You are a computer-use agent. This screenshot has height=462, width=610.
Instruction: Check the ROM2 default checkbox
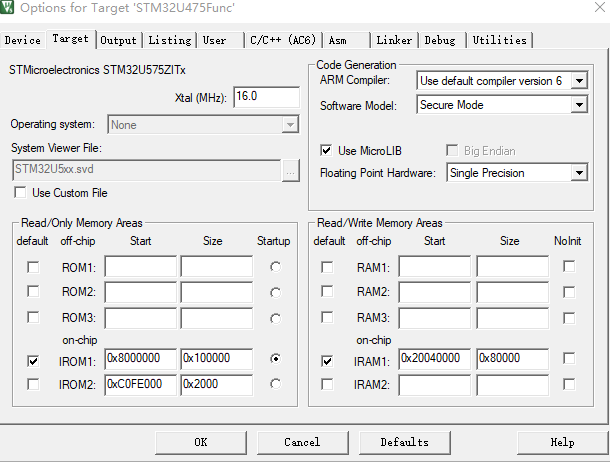pos(33,291)
